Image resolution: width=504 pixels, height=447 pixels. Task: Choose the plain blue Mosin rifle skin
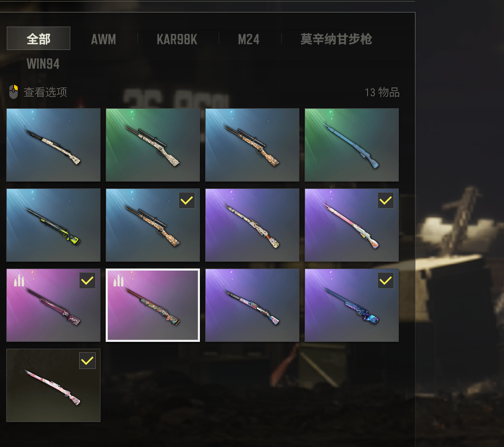(x=351, y=145)
